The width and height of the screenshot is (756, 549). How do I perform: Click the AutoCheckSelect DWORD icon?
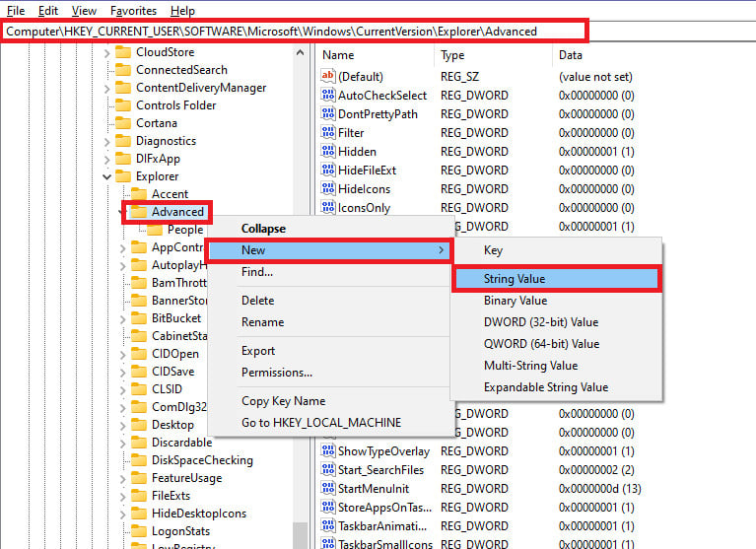[328, 95]
